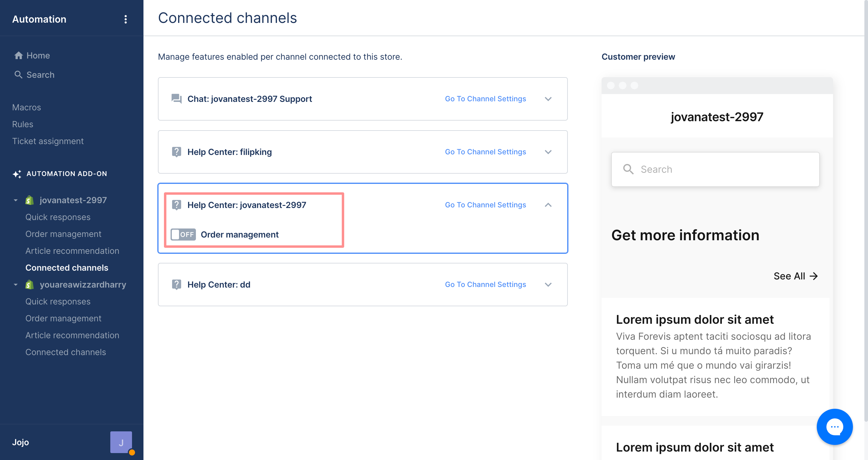
Task: Go To Channel Settings for Help Center dd
Action: pos(485,285)
